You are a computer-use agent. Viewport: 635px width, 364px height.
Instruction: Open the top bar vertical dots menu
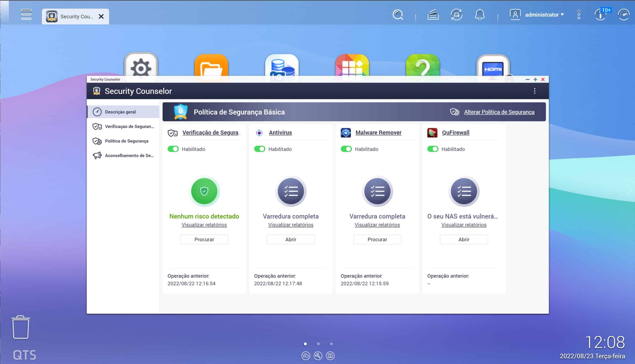pyautogui.click(x=578, y=15)
